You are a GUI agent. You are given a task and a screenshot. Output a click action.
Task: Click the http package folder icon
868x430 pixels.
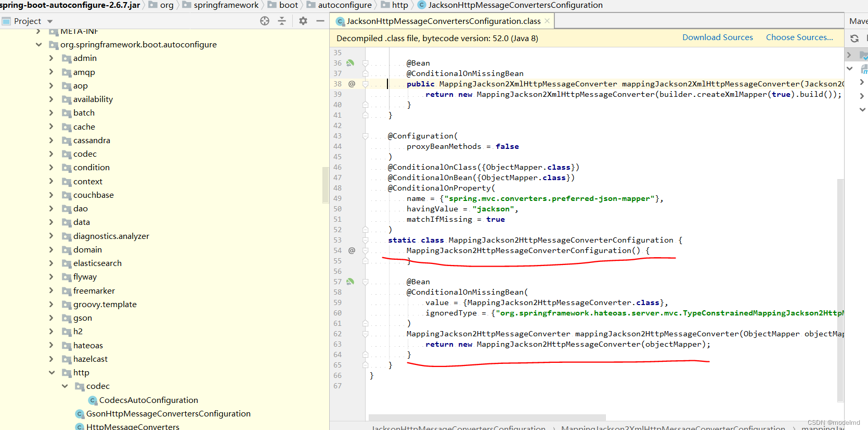click(x=67, y=373)
